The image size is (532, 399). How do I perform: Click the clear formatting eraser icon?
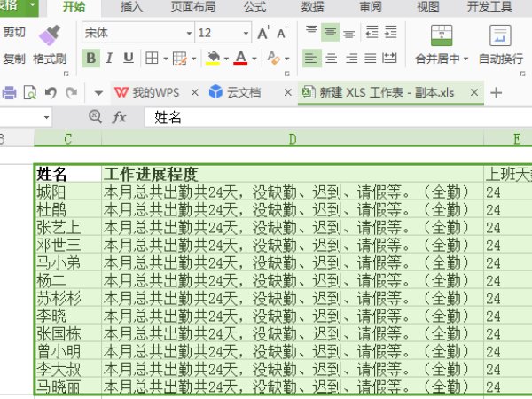coord(273,58)
